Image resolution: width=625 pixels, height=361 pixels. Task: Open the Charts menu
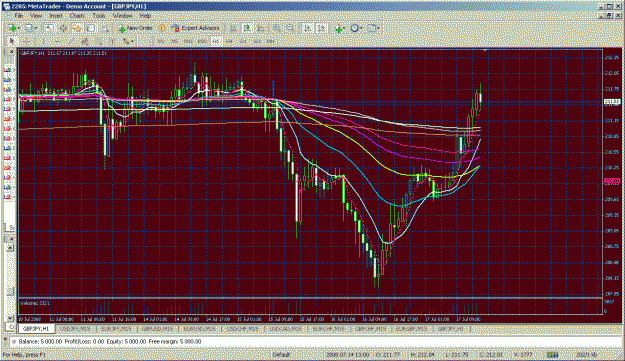(x=77, y=16)
